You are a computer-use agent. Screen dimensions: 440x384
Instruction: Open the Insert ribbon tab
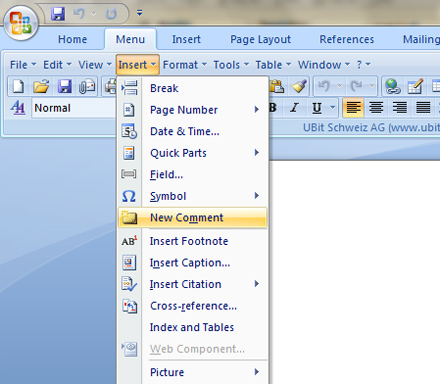pyautogui.click(x=186, y=39)
